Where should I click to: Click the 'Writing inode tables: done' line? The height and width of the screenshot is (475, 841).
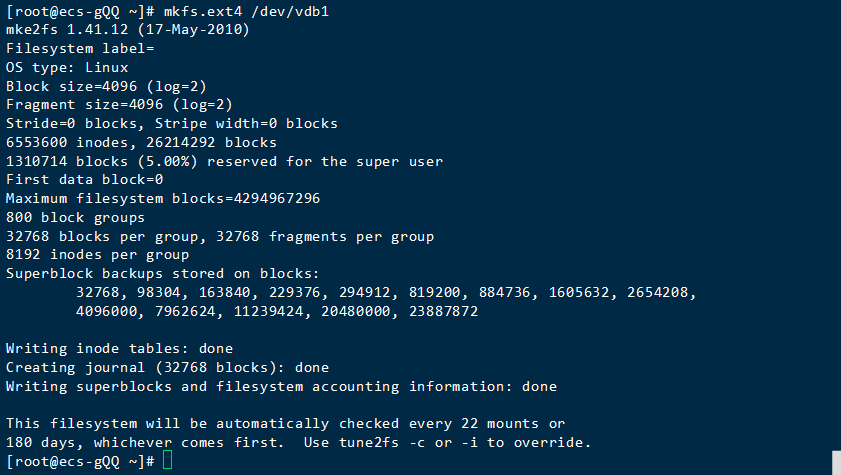coord(119,348)
